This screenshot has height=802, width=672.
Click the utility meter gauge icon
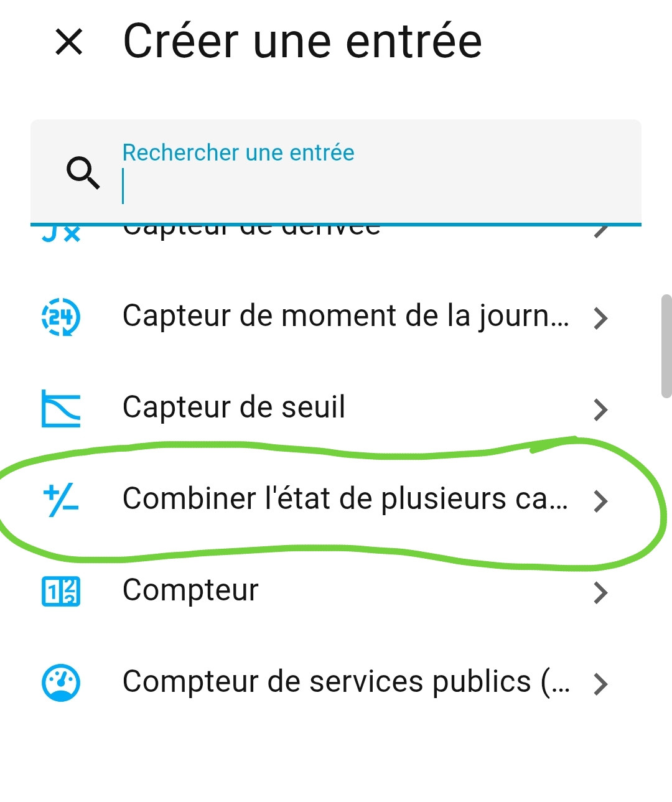coord(61,683)
